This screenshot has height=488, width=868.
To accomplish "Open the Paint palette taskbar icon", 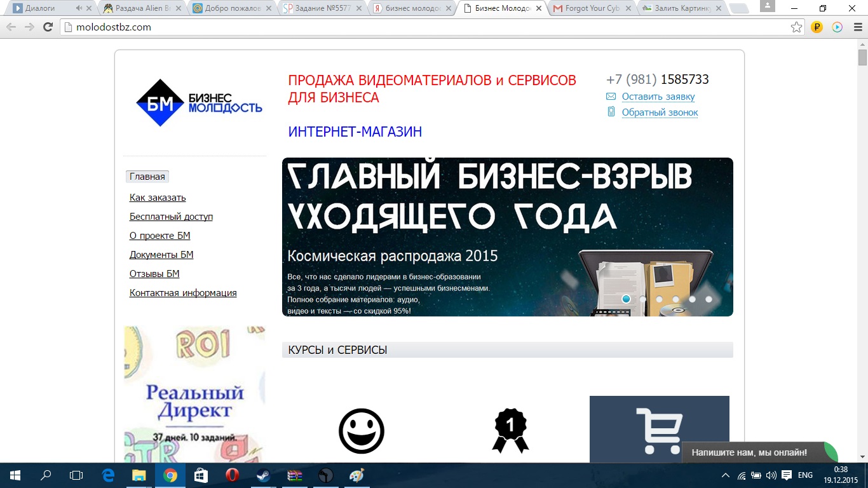I will (x=356, y=475).
